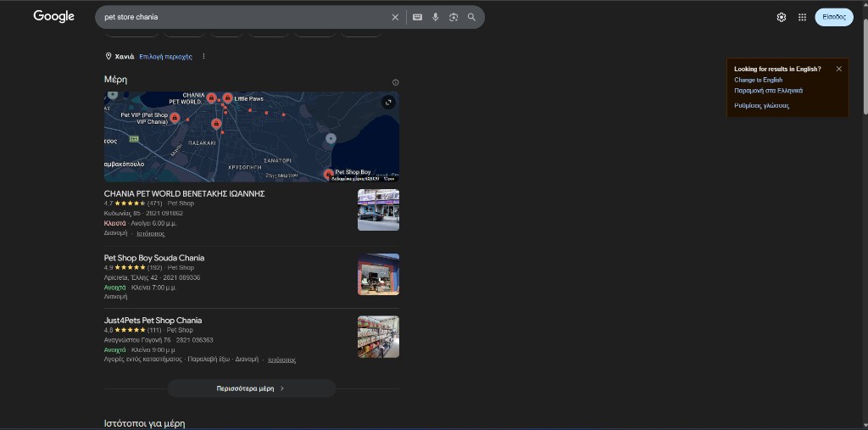Click Pet Shop Boy storefront thumbnail

pos(378,274)
